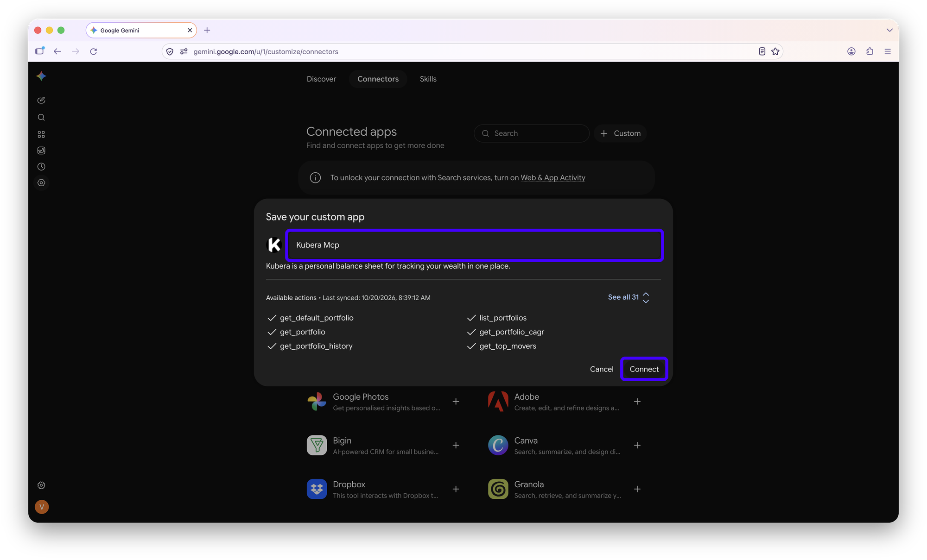Switch to the Skills tab
927x560 pixels.
click(428, 79)
